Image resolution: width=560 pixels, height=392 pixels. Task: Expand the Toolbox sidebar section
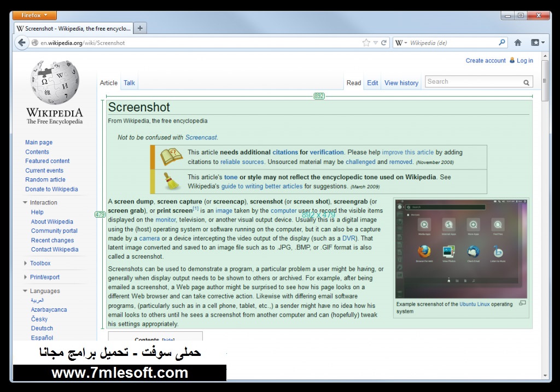25,263
